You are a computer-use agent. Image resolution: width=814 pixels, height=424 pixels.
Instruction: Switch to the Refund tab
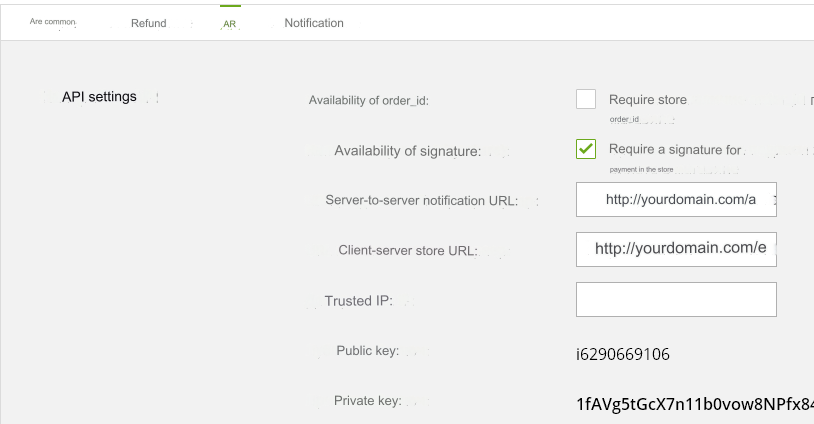tap(148, 23)
